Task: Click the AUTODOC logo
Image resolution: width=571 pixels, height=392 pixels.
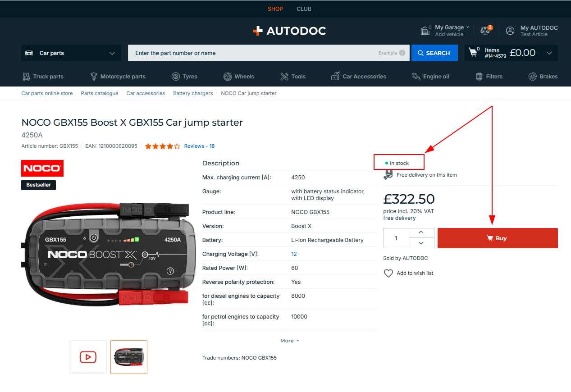Action: pyautogui.click(x=289, y=31)
